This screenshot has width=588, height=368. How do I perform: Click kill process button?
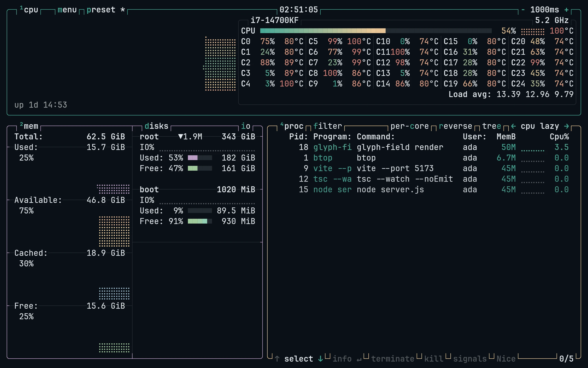[x=434, y=359]
